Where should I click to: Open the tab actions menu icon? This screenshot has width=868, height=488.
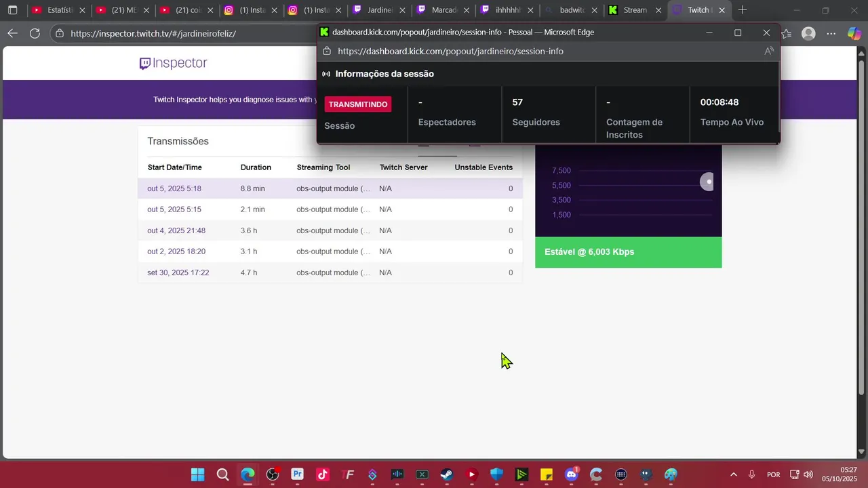pyautogui.click(x=12, y=10)
